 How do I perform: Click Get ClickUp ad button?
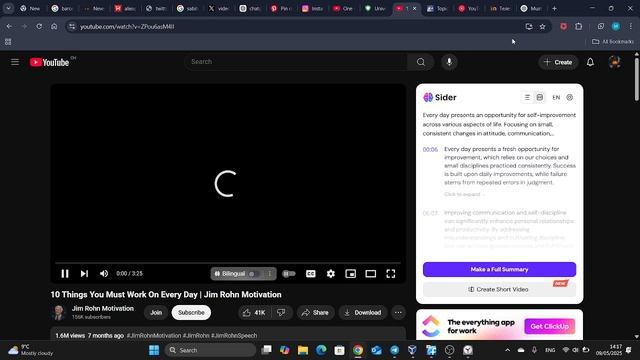tap(549, 327)
